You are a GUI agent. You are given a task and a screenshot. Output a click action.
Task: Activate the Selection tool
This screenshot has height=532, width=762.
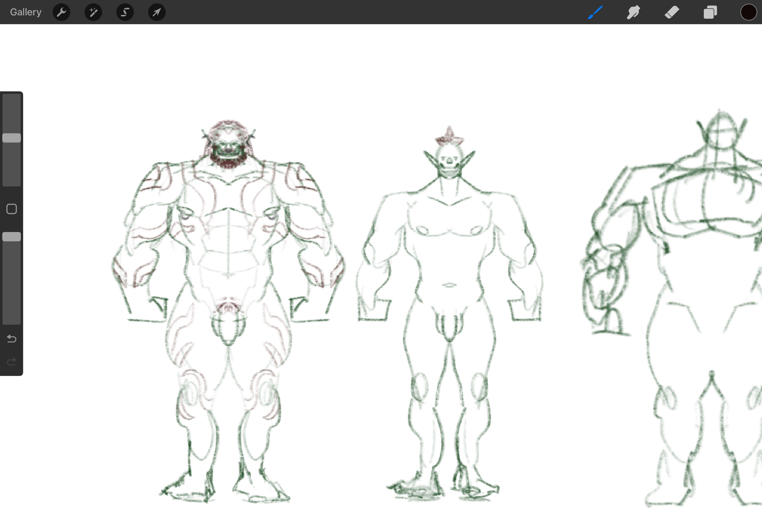[x=125, y=12]
